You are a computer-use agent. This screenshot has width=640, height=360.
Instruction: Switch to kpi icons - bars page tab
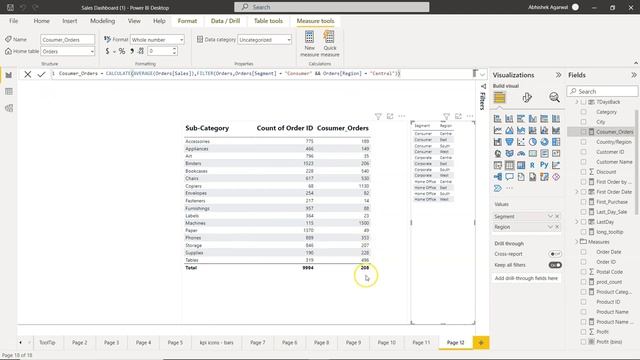(x=216, y=342)
